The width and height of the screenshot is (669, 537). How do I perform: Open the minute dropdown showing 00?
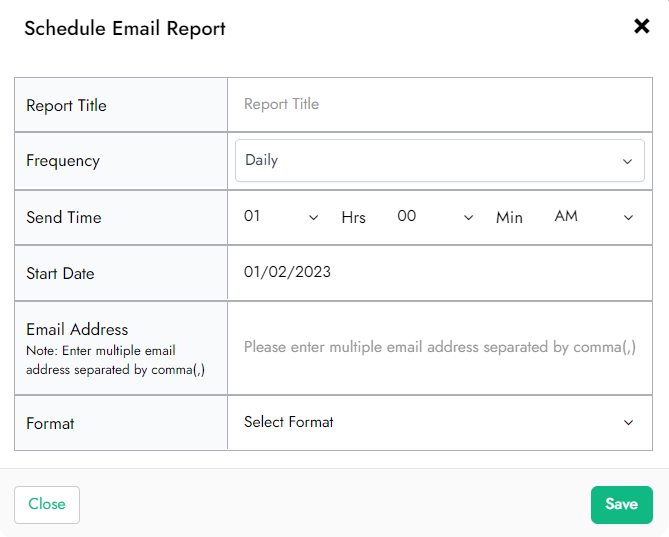[434, 216]
